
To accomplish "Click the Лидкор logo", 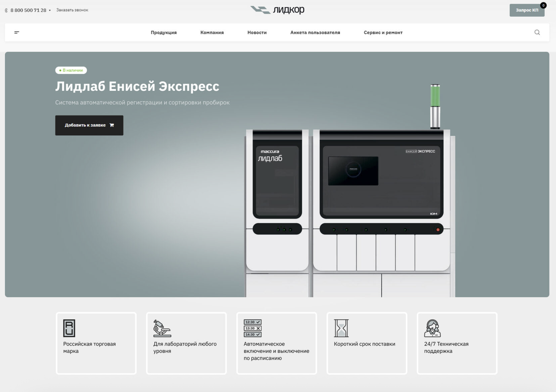I will pos(277,10).
